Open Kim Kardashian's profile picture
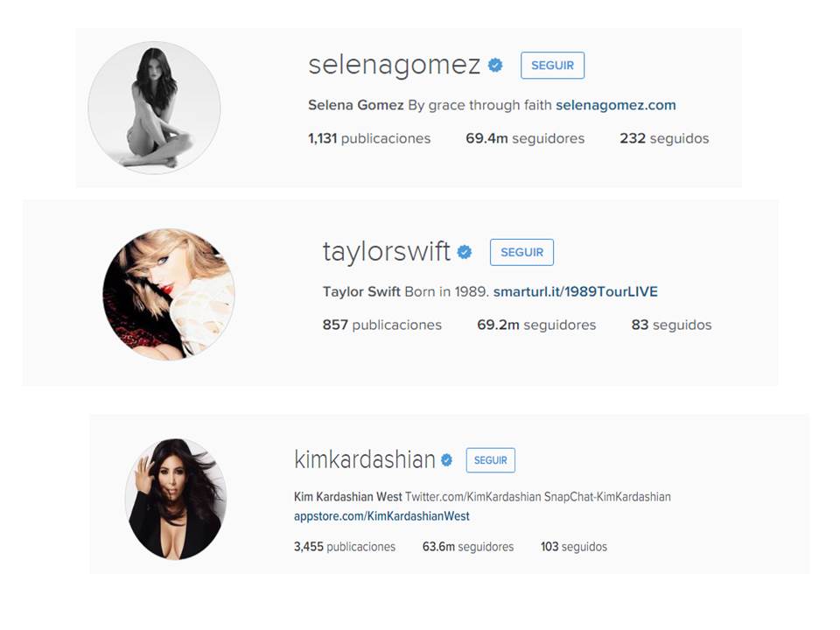Viewport: 840px width, 630px height. [x=176, y=500]
